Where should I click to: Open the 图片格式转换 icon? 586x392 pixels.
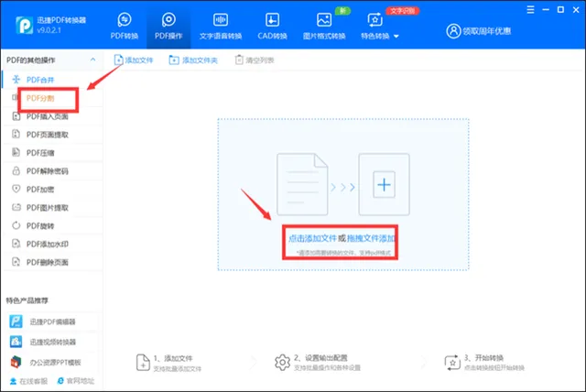click(x=324, y=20)
